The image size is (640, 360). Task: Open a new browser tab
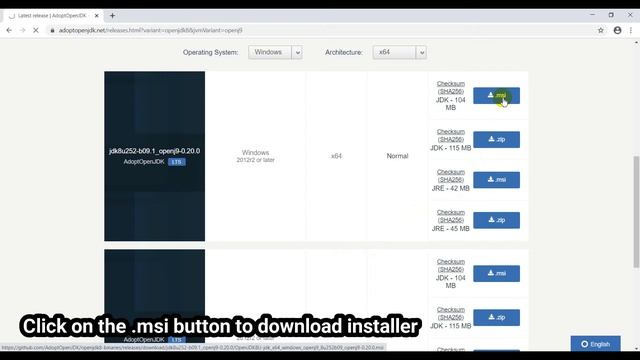(x=112, y=16)
